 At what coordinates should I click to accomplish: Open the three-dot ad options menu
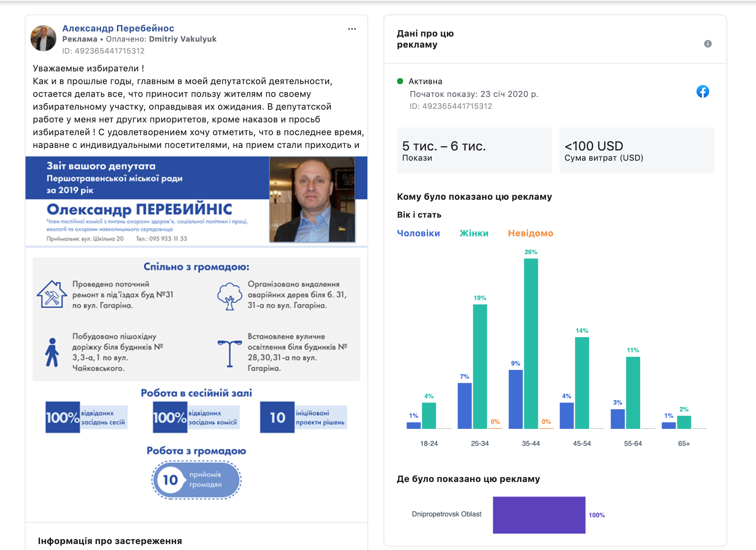pyautogui.click(x=352, y=29)
